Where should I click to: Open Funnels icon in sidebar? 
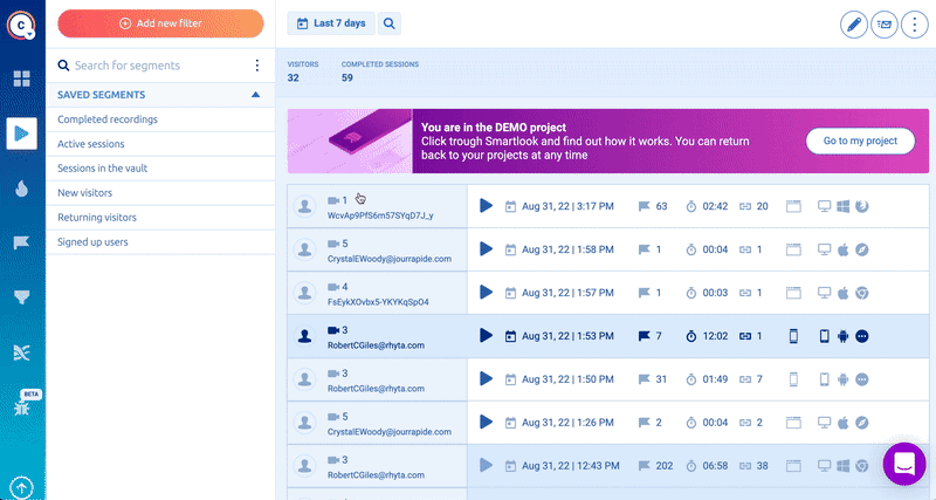pos(21,297)
